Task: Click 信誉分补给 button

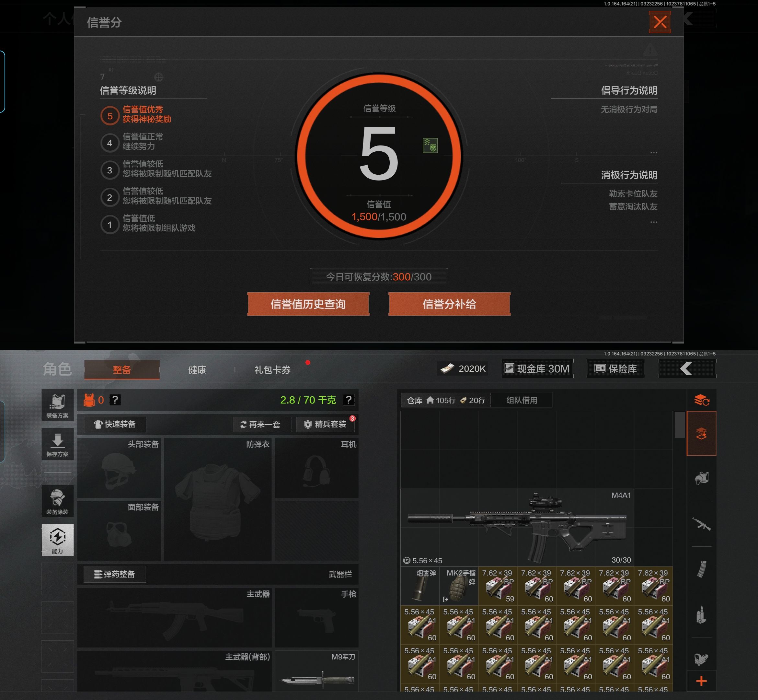Action: point(449,304)
